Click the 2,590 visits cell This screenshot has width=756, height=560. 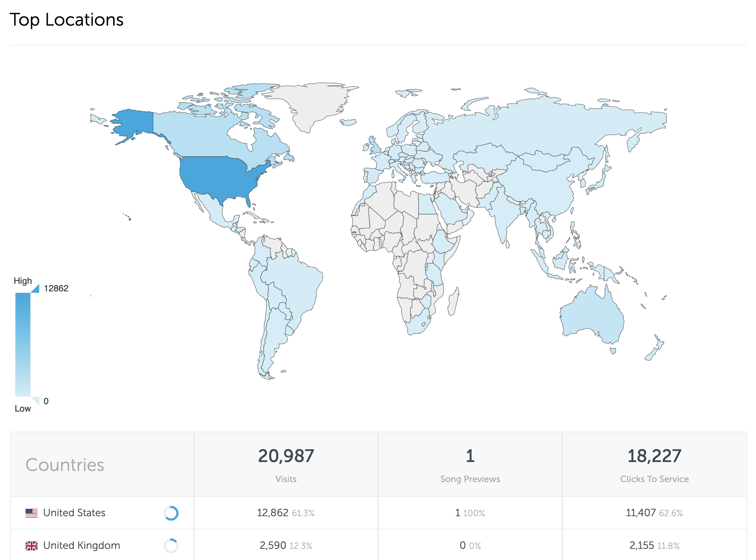pyautogui.click(x=286, y=546)
